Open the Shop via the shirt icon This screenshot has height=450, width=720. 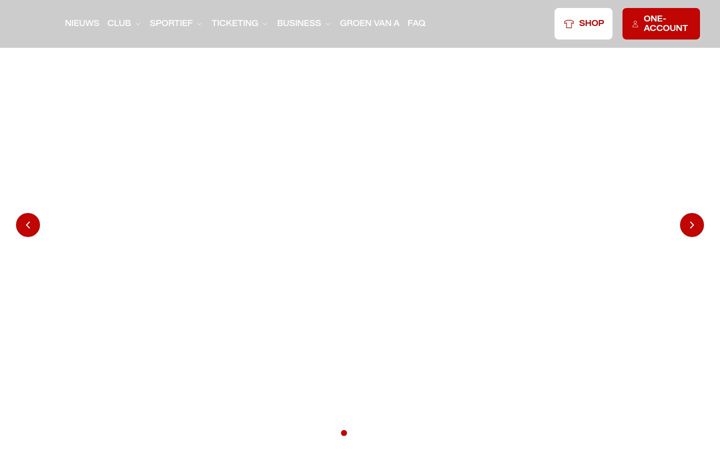coord(569,24)
